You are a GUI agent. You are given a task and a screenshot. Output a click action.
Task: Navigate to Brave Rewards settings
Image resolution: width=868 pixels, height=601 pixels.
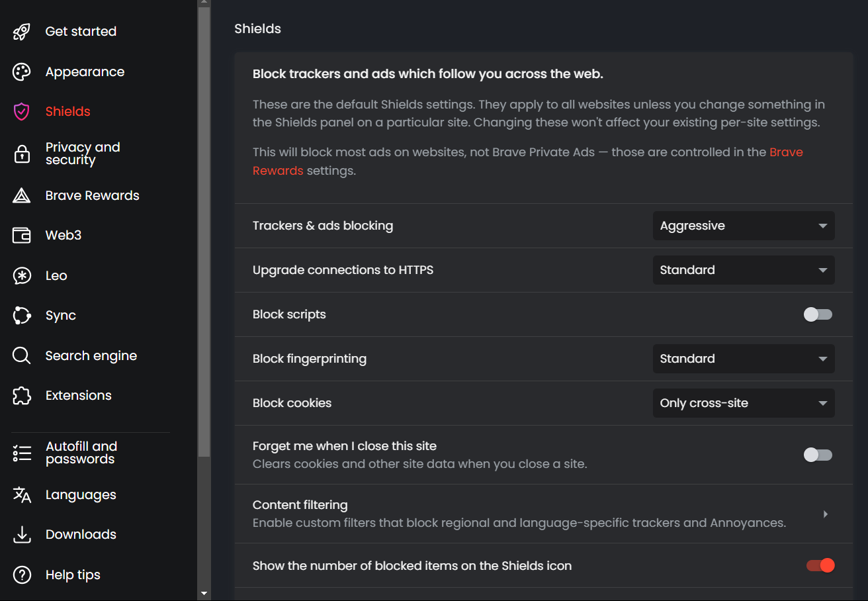pyautogui.click(x=92, y=196)
